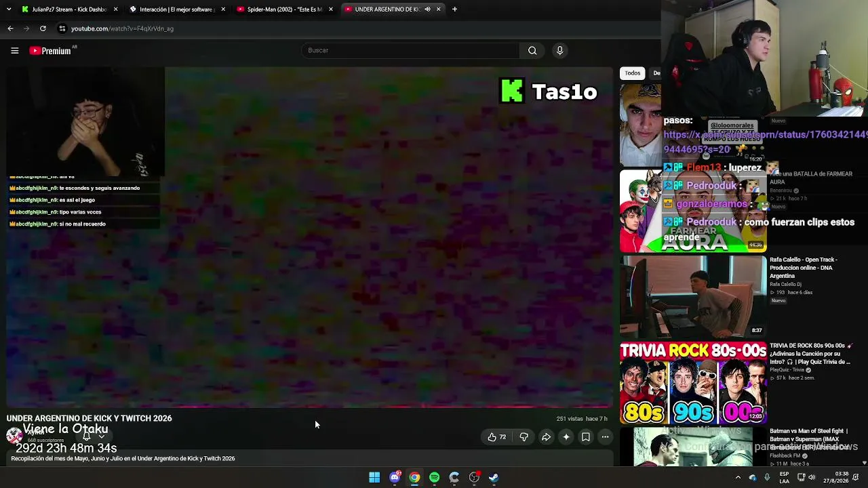View site information icon in address bar
This screenshot has height=488, width=868.
click(x=62, y=28)
